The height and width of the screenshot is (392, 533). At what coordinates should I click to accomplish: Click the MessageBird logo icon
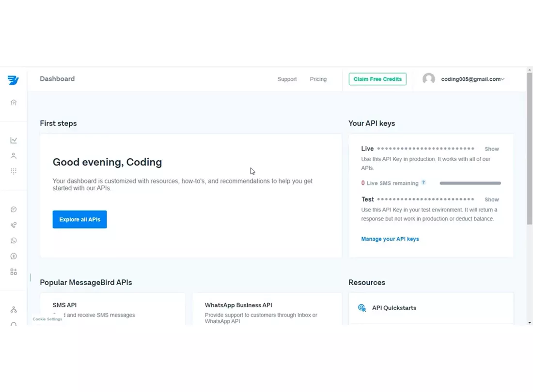click(x=13, y=80)
